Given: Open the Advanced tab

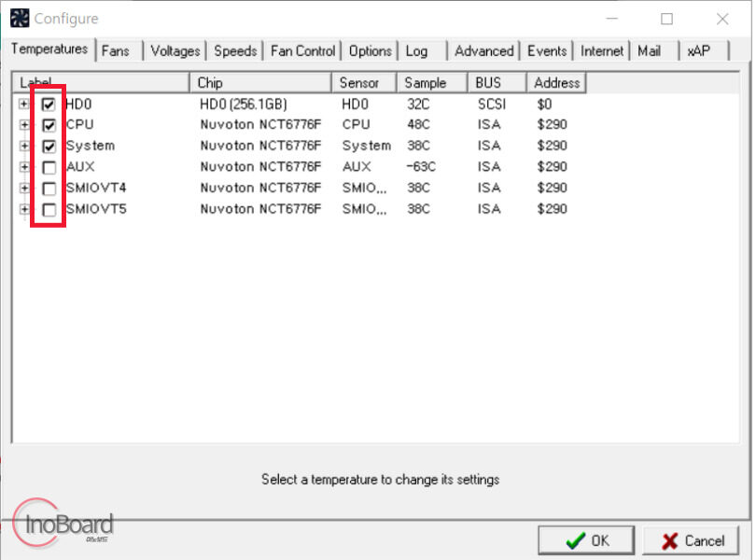Looking at the screenshot, I should click(x=484, y=50).
